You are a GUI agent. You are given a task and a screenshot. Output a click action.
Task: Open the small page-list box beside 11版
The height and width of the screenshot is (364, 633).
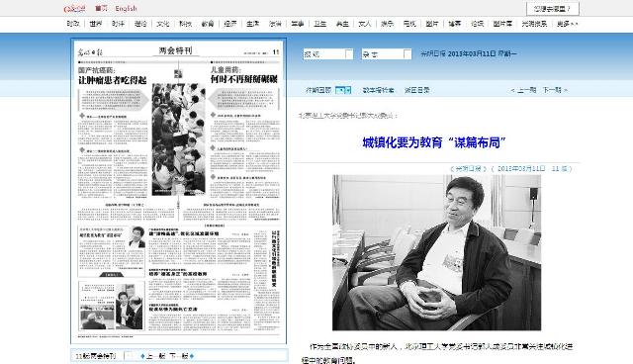tap(131, 355)
